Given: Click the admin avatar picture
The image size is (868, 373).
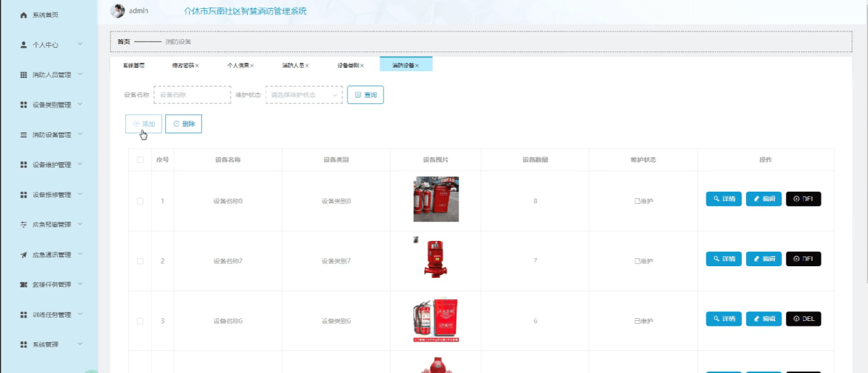Looking at the screenshot, I should coord(118,11).
